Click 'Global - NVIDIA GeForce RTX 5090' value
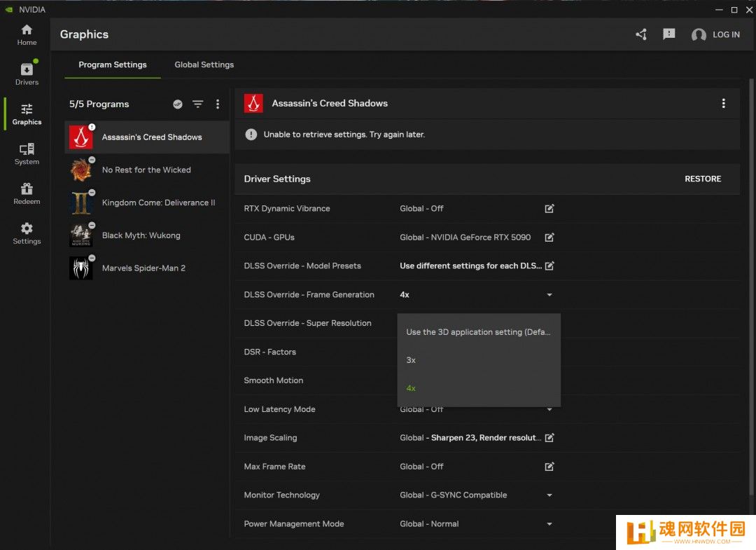This screenshot has height=550, width=756. [465, 238]
